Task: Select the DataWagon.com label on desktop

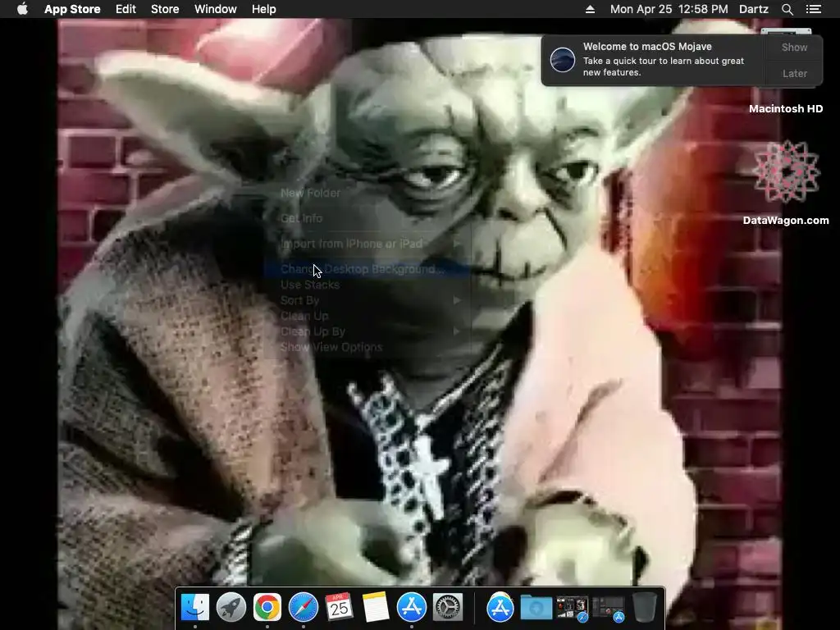Action: (786, 220)
